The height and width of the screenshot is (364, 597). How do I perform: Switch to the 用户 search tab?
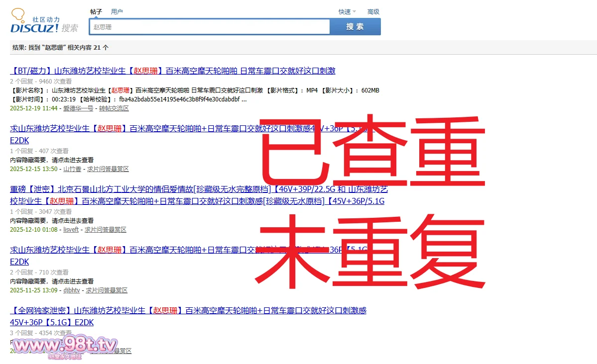tap(117, 11)
